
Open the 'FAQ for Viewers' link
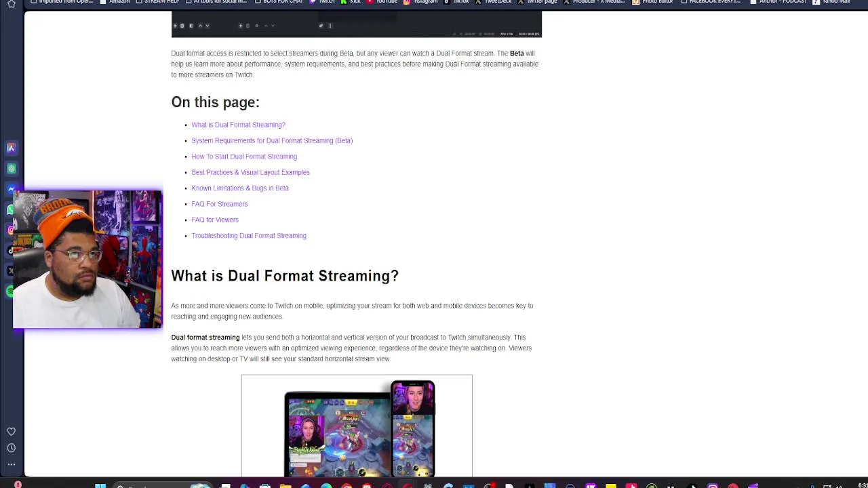coord(215,220)
